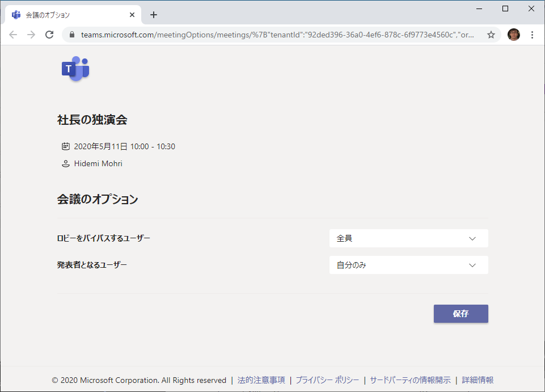Screen dimensions: 545x392
Task: Bookmark this page with the star icon
Action: [x=491, y=35]
